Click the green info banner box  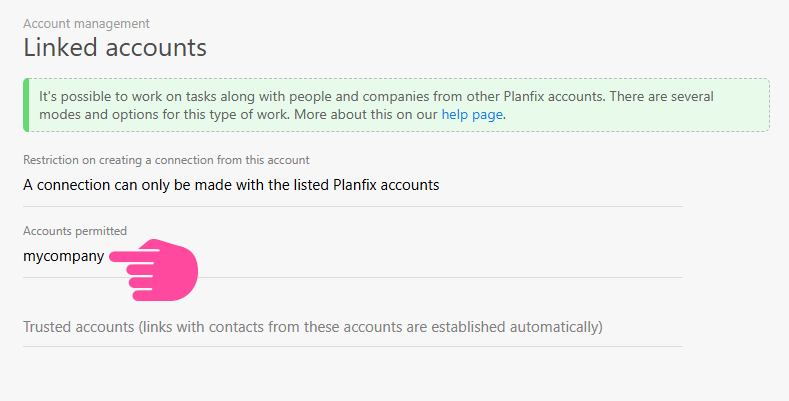(x=620, y=105)
